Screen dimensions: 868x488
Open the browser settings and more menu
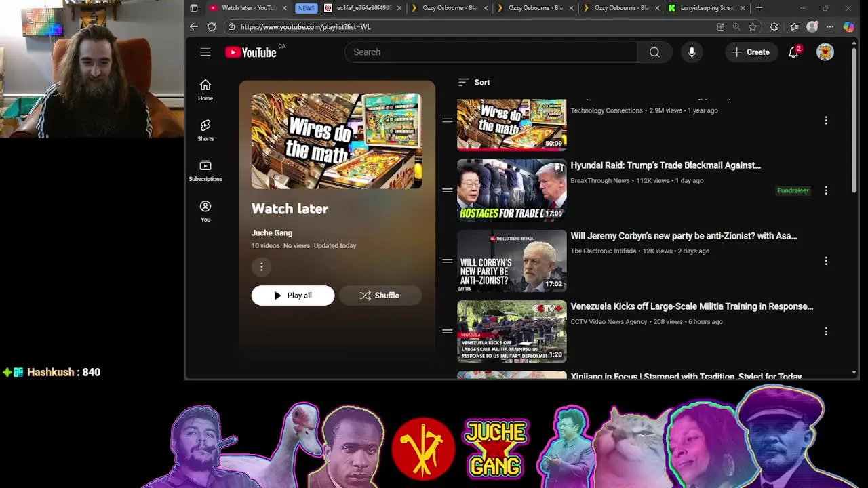pos(830,27)
